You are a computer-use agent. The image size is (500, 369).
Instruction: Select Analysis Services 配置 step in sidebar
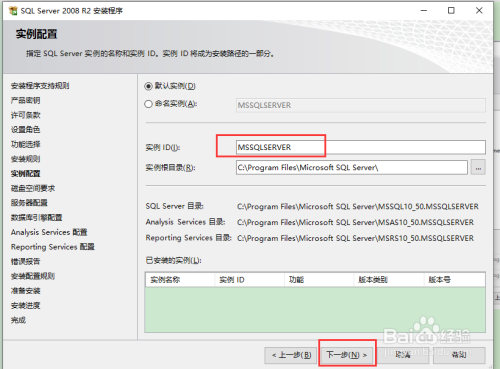pyautogui.click(x=49, y=232)
